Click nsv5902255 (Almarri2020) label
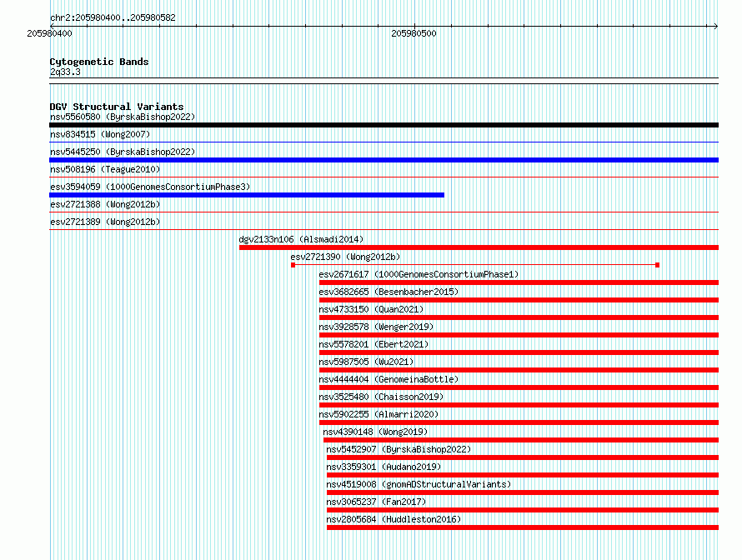Image resolution: width=742 pixels, height=560 pixels. pos(379,414)
